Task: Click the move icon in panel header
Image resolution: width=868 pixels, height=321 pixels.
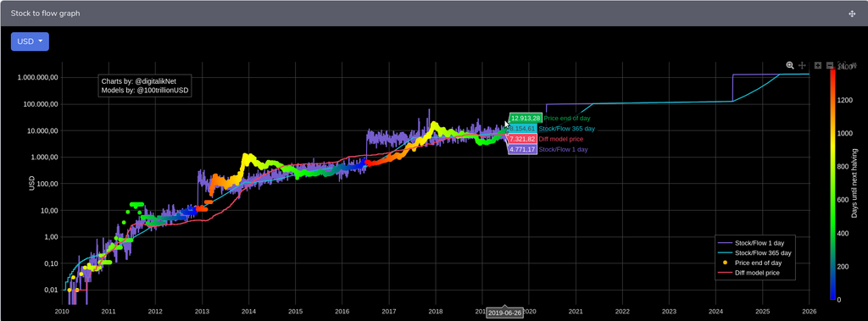Action: [853, 14]
